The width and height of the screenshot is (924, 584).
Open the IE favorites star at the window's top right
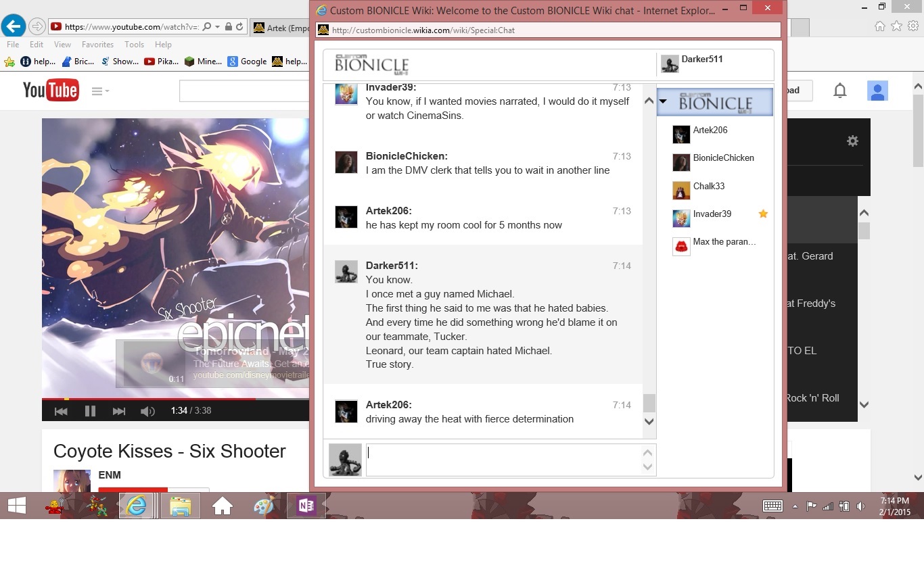tap(896, 26)
